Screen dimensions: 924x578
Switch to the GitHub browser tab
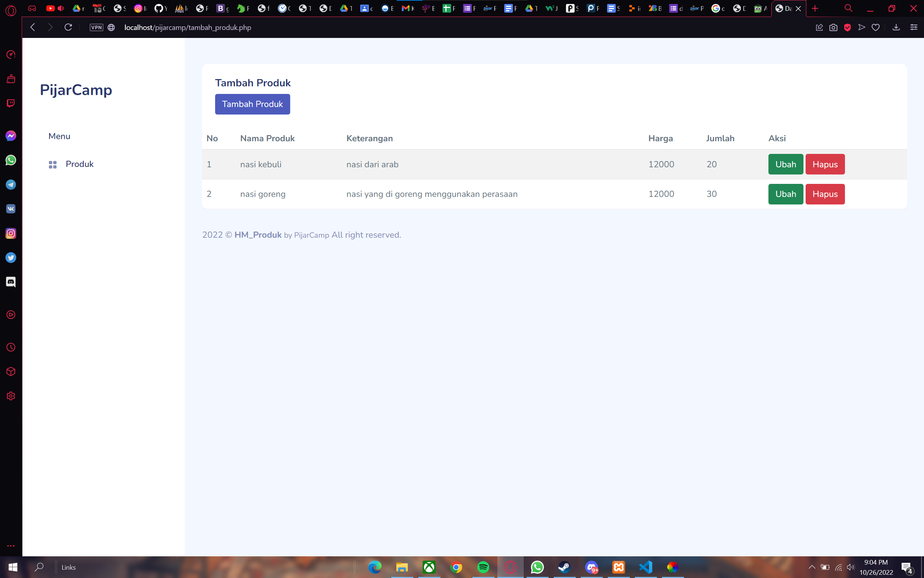point(160,8)
